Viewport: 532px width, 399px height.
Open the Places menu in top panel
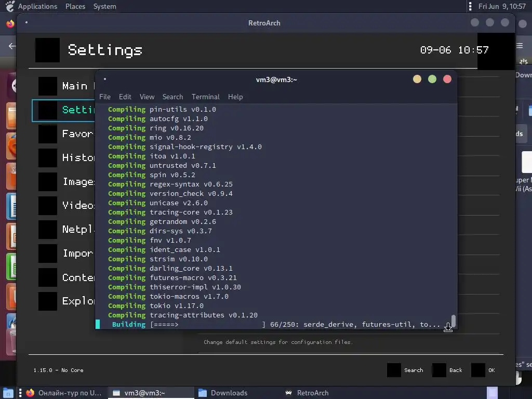75,6
